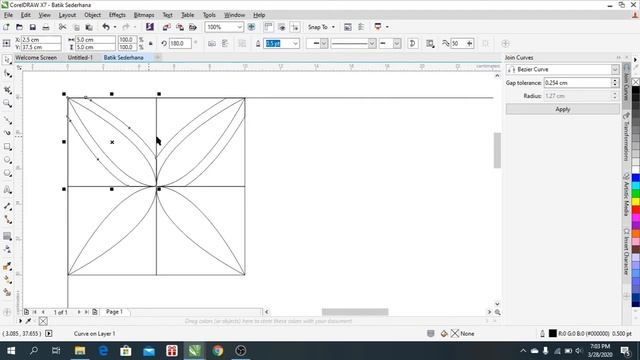Click the Save icon in toolbar
This screenshot has width=640, height=360.
click(x=32, y=27)
